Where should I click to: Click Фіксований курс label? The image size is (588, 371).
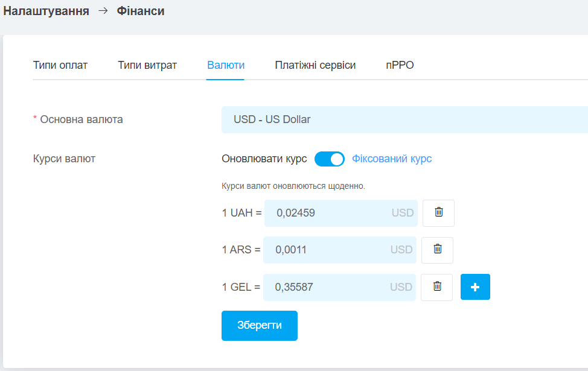tap(392, 159)
